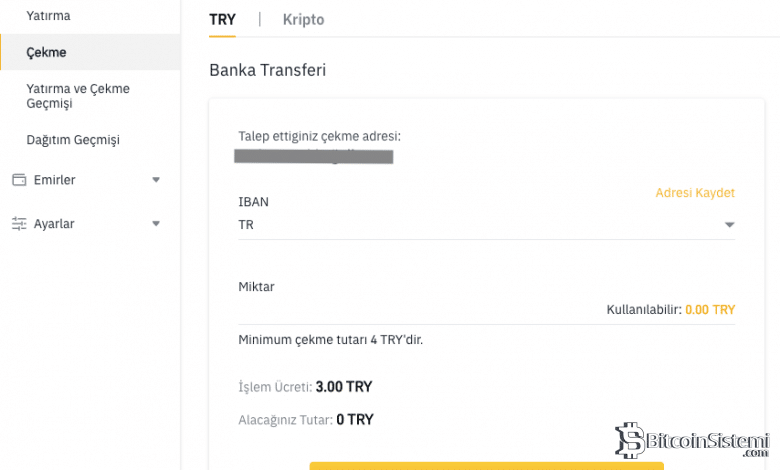Click the Ayarlar sliders icon

click(18, 224)
